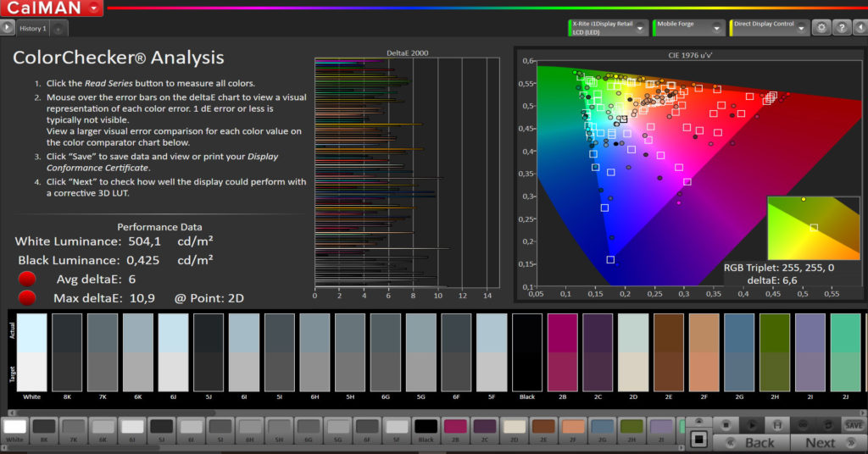Click the help question mark icon
This screenshot has height=454, width=868.
(841, 28)
